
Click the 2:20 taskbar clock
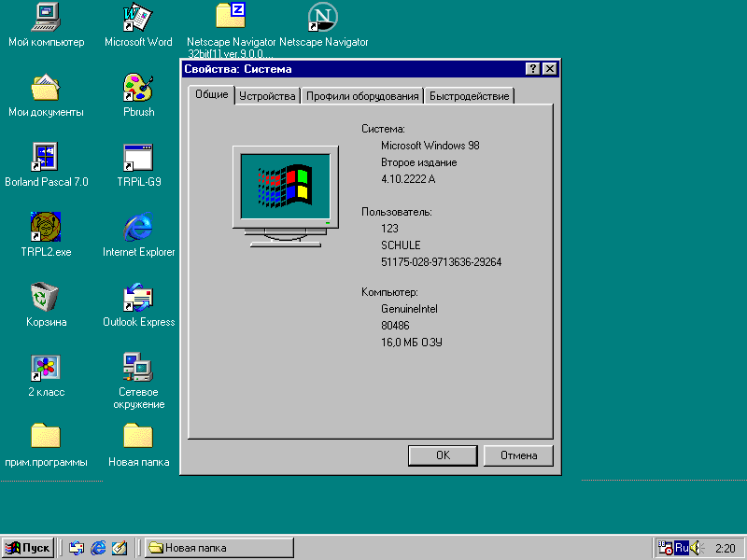click(726, 549)
